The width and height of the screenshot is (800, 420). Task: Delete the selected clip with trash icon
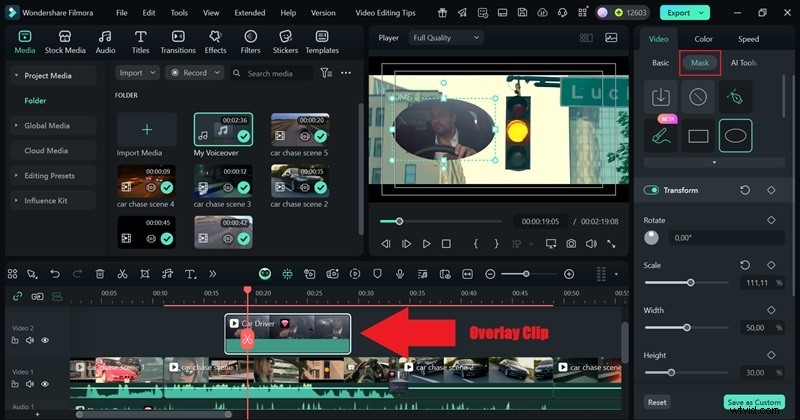[100, 274]
